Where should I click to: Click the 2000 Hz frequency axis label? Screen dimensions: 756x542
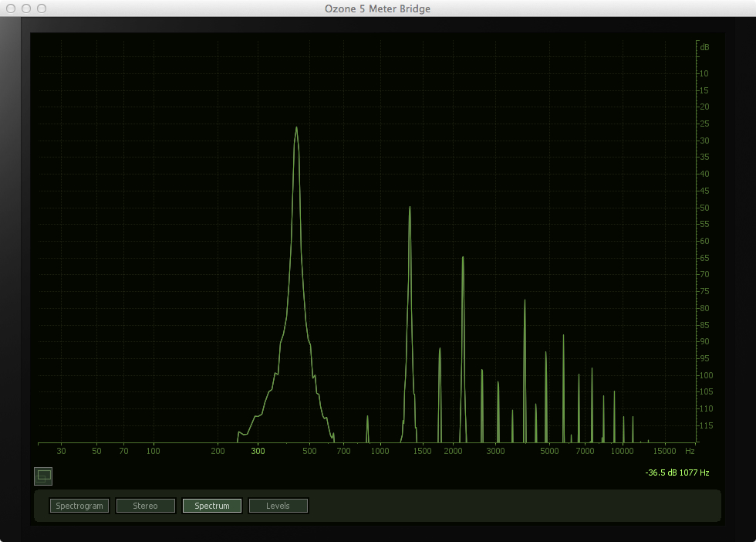click(454, 451)
